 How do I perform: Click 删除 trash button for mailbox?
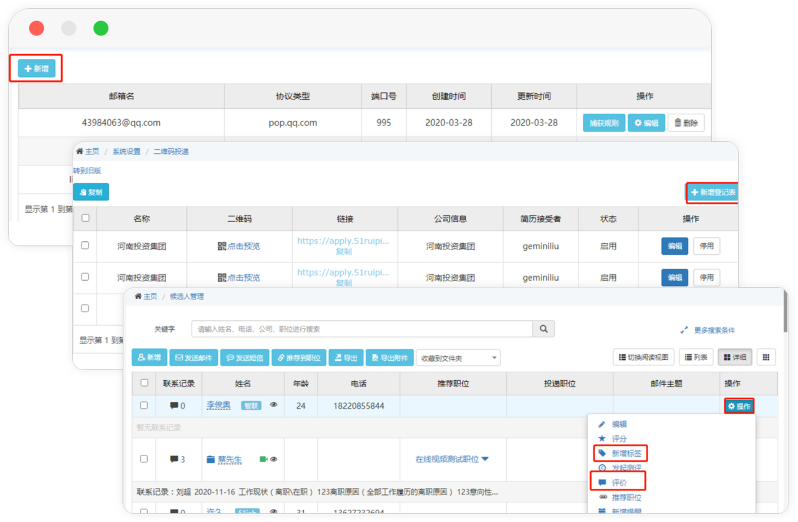tap(686, 123)
